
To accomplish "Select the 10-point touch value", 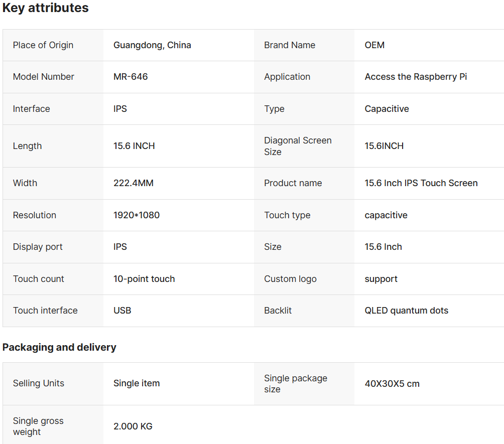I will pos(144,279).
